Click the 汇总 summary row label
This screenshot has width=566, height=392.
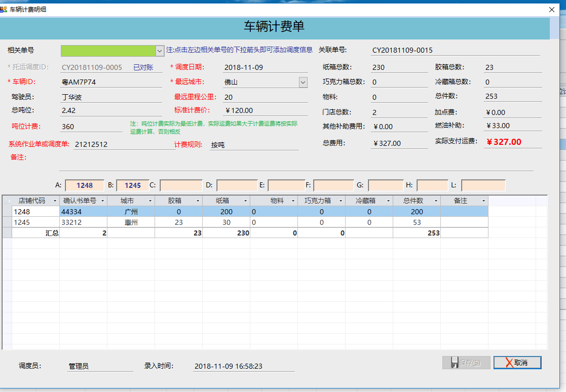(x=52, y=233)
